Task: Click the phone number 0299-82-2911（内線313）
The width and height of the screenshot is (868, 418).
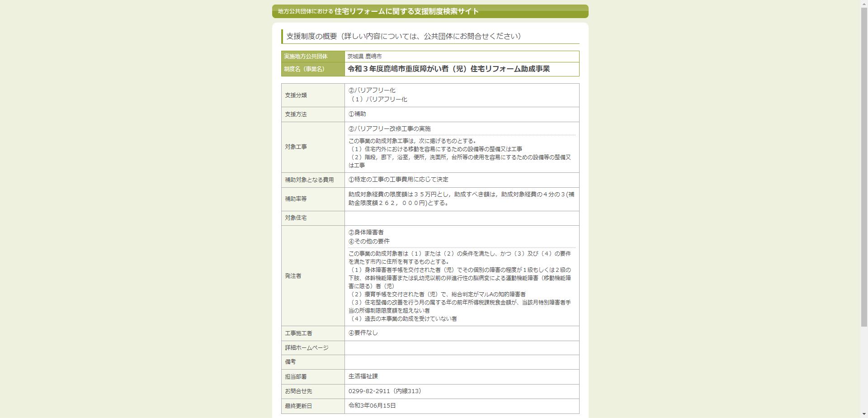Action: (x=385, y=391)
